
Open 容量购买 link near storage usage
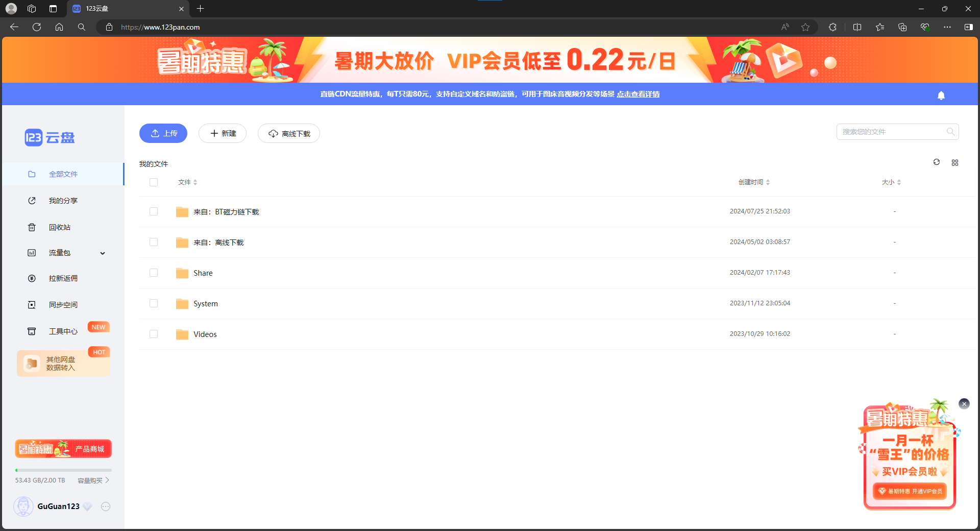[x=93, y=480]
